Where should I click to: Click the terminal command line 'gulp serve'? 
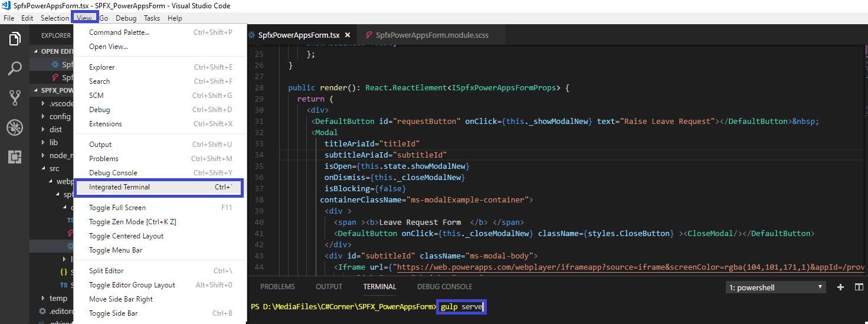click(x=461, y=307)
